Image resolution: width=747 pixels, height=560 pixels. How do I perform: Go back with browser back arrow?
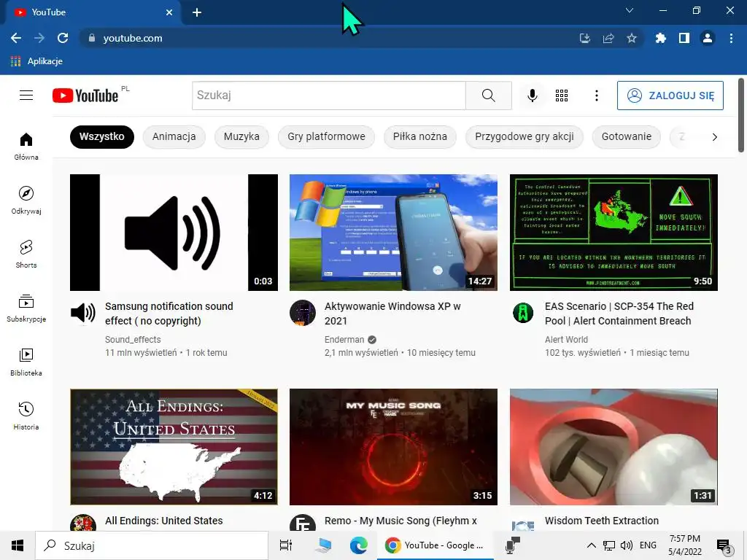click(x=16, y=38)
